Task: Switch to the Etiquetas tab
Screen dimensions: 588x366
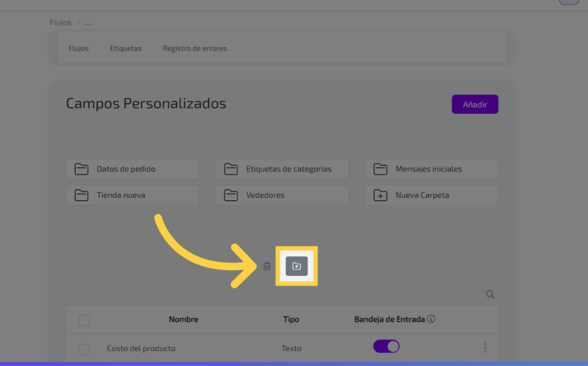Action: [126, 48]
